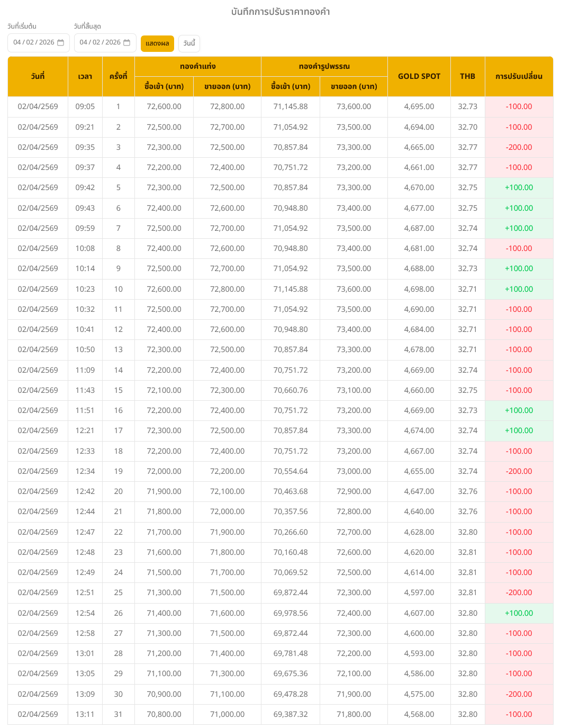561x728 pixels.
Task: Click the GOLD SPOT column header
Action: coord(419,76)
